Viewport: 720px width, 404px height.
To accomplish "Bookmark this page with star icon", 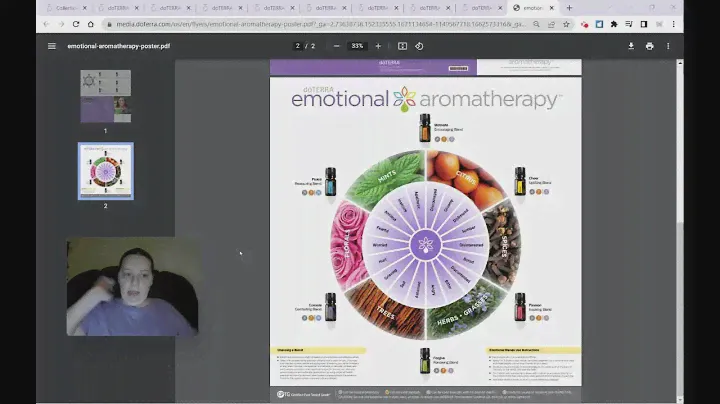I will coord(566,24).
